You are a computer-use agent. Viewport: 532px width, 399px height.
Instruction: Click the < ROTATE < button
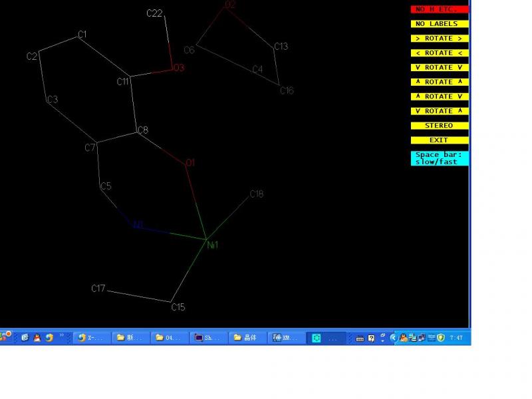440,53
